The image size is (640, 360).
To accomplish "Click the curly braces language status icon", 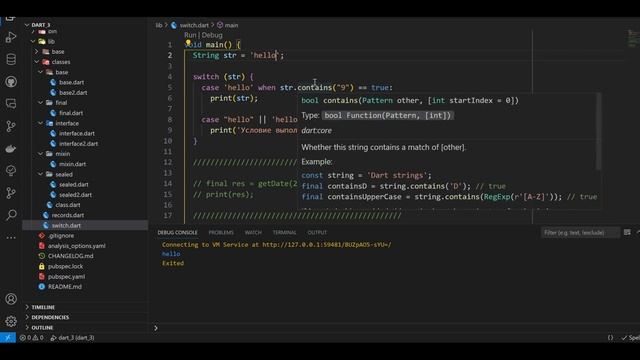I will 610,338.
